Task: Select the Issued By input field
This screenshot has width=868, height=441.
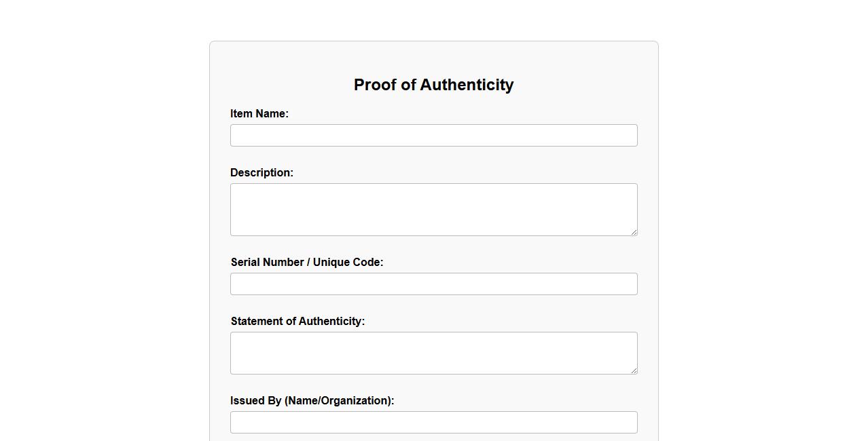Action: 433,422
